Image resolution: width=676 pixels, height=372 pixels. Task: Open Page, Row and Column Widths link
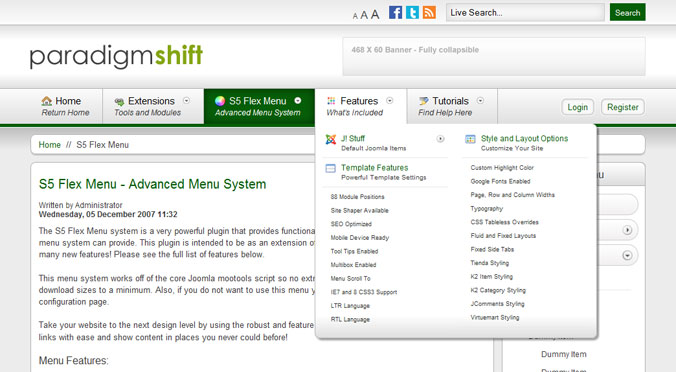click(513, 195)
